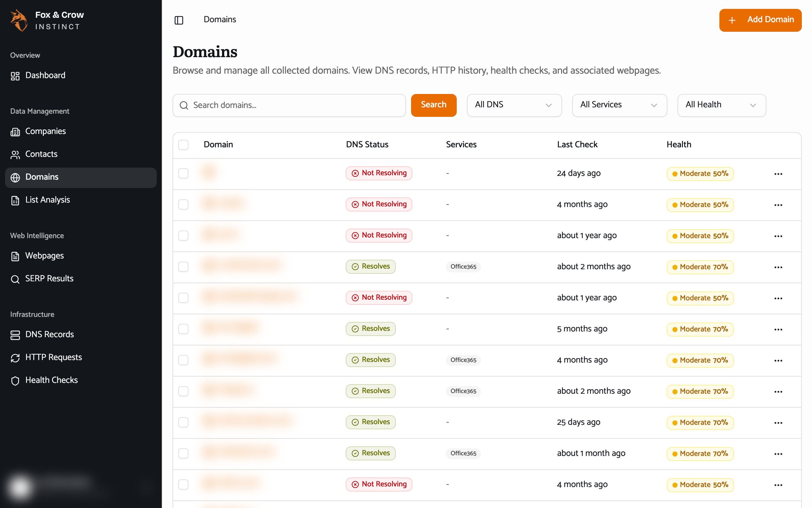Go to Webpages section

(81, 256)
